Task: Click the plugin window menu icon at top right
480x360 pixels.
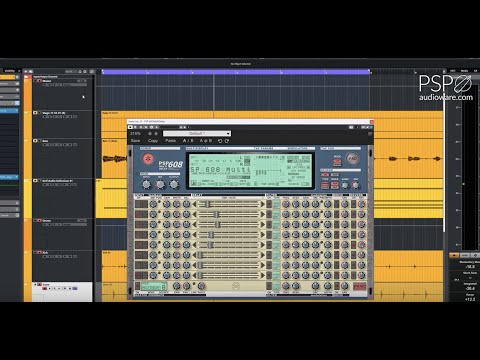Action: click(370, 133)
